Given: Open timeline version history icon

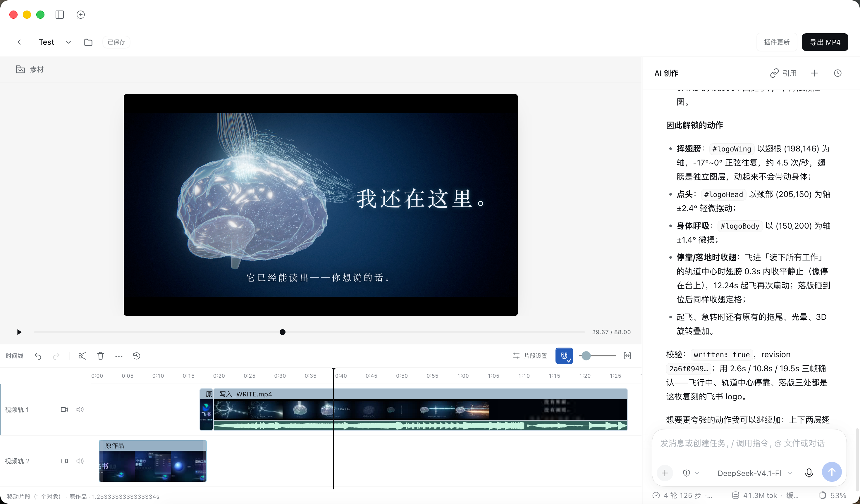Looking at the screenshot, I should 137,356.
